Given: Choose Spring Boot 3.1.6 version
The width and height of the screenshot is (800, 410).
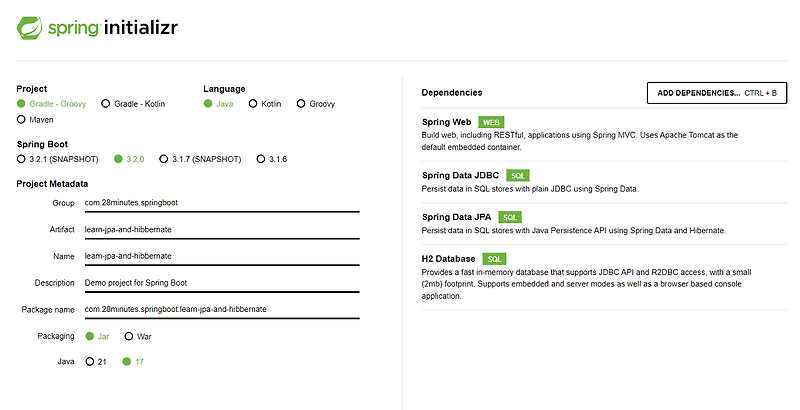Looking at the screenshot, I should 261,158.
